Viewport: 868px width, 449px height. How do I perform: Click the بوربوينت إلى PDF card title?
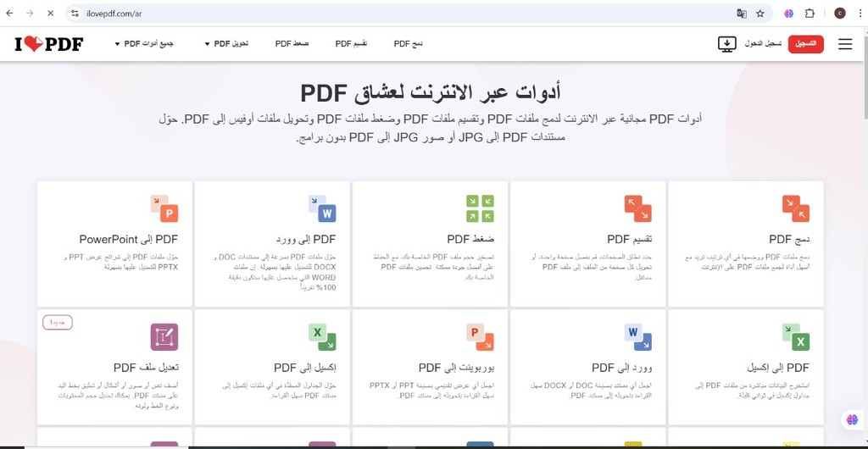pyautogui.click(x=456, y=368)
